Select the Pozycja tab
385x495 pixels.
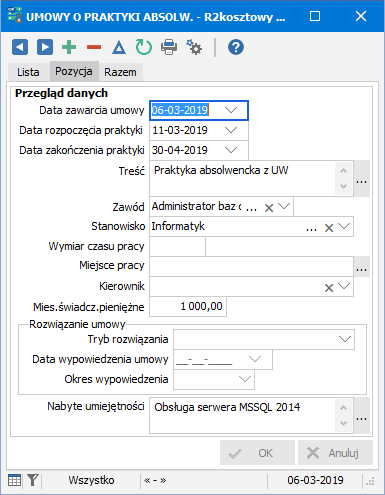pyautogui.click(x=74, y=71)
